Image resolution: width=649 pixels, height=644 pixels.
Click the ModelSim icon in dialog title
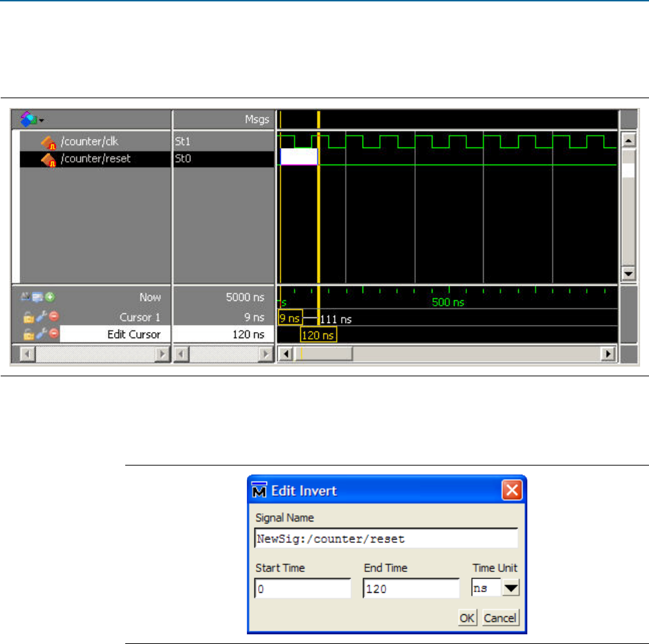pos(259,490)
